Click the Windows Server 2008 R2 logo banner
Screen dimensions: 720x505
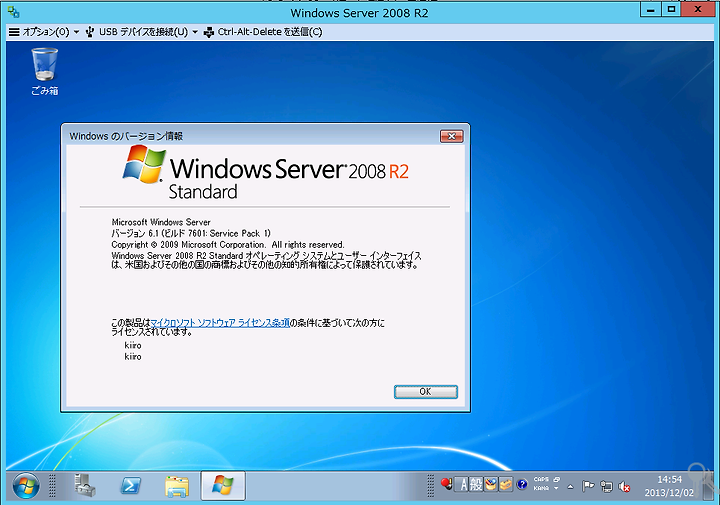pyautogui.click(x=265, y=173)
